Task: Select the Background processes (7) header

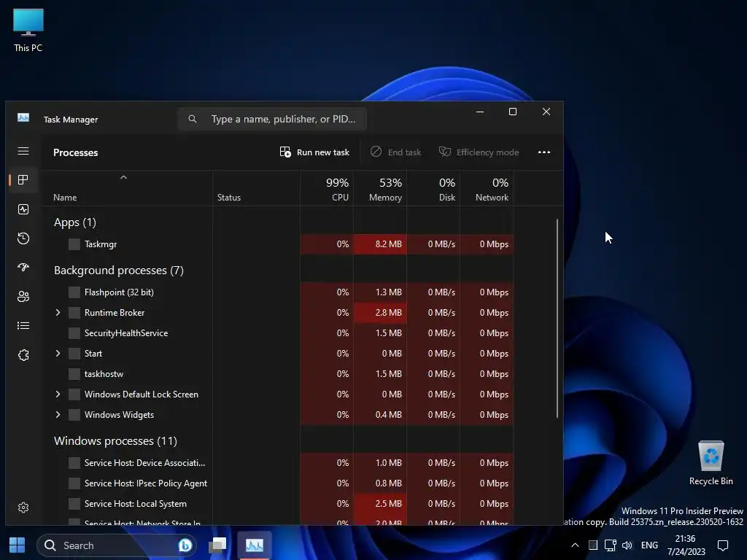Action: point(119,271)
